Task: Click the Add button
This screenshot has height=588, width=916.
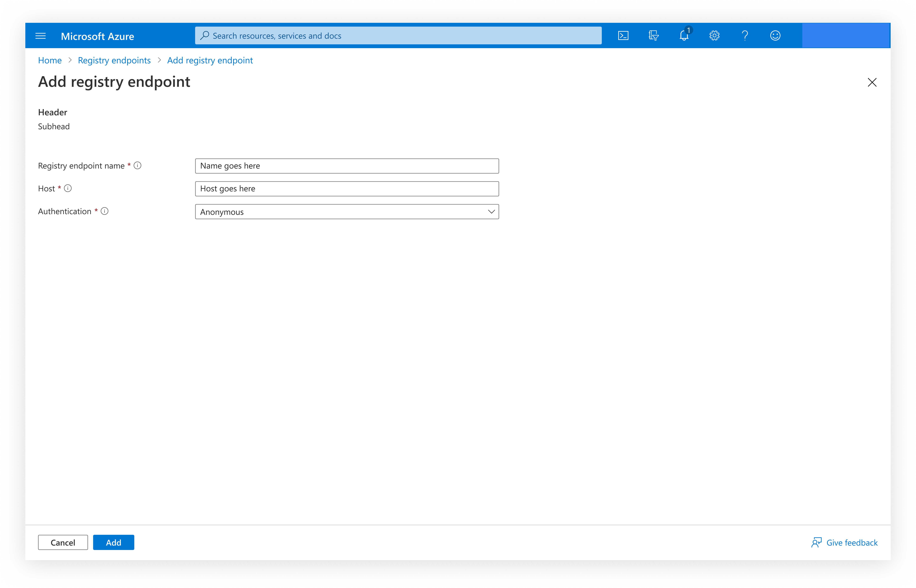Action: (114, 542)
